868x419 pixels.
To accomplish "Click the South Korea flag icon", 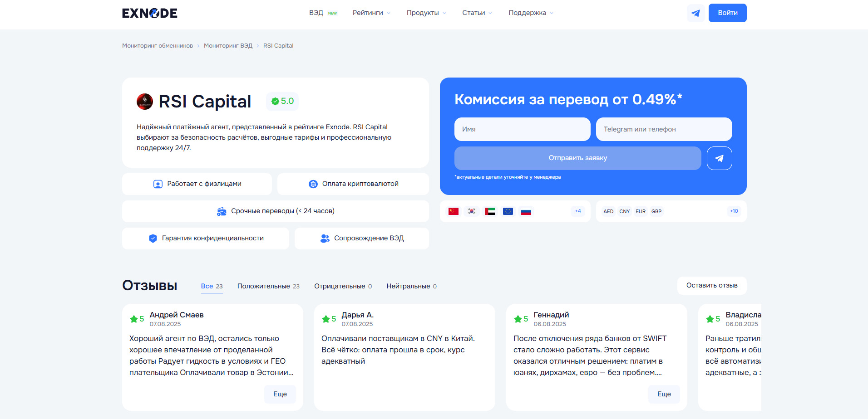I will [x=472, y=211].
